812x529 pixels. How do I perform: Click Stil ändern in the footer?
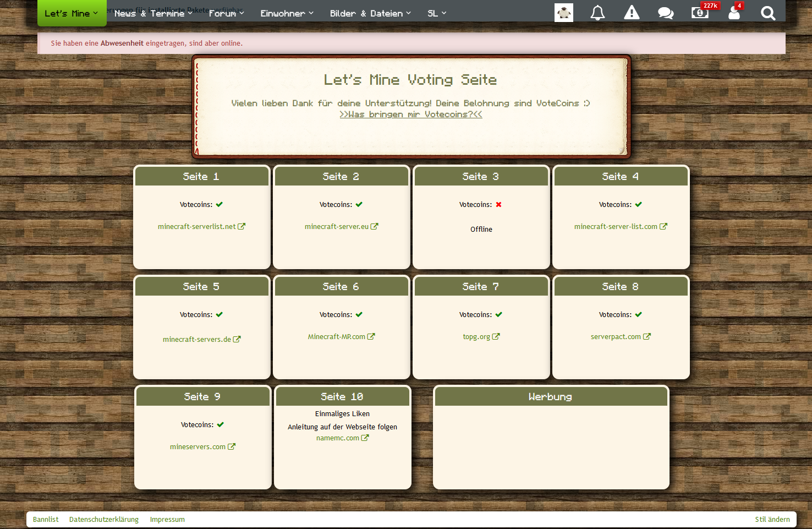pos(772,519)
